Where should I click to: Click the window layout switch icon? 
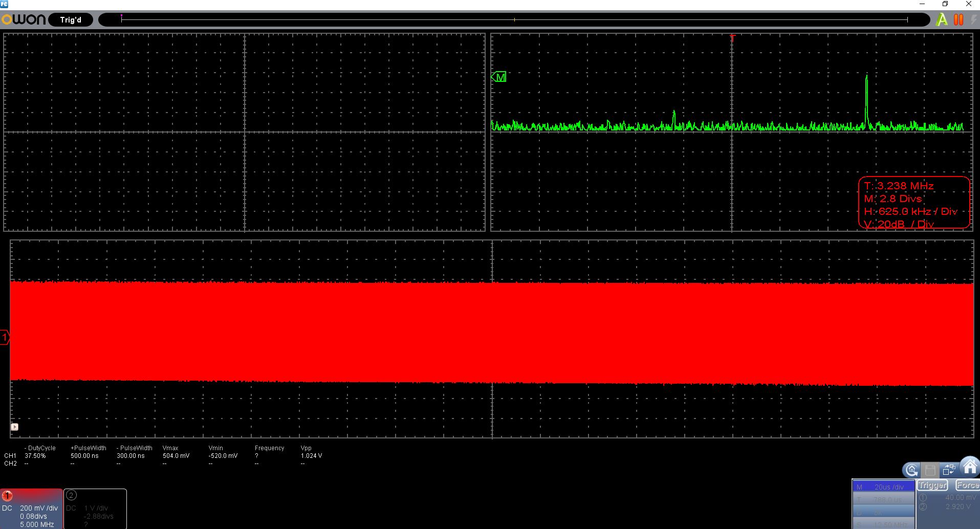949,470
